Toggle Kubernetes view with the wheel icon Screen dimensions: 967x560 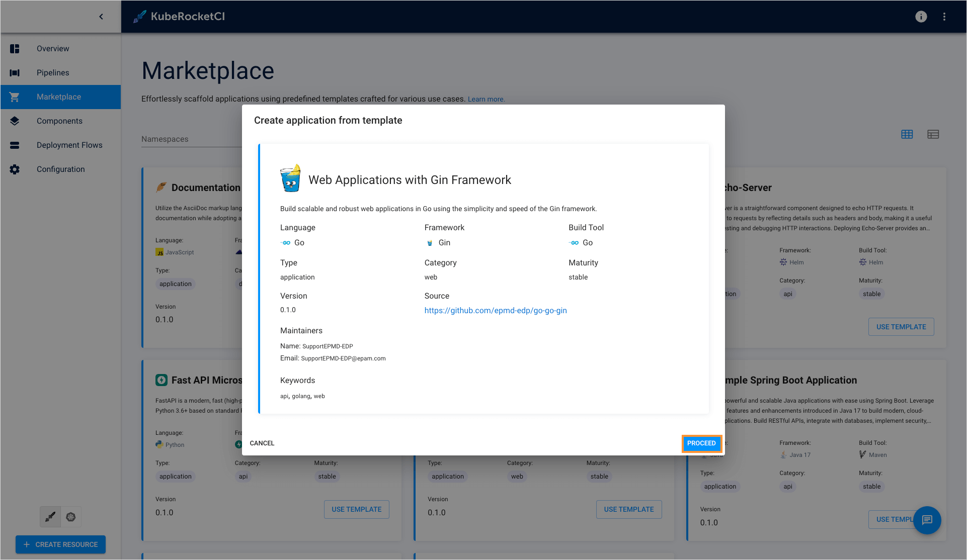click(x=71, y=516)
